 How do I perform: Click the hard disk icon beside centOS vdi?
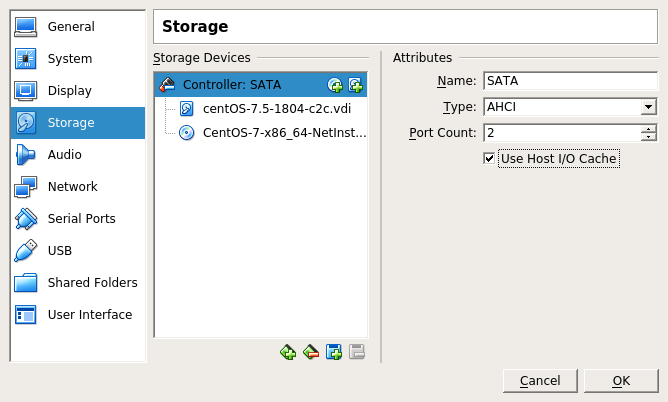[187, 109]
